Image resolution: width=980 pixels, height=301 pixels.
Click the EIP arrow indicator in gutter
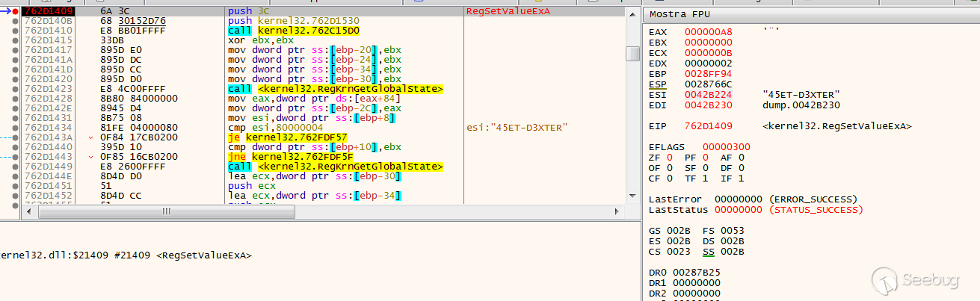tap(7, 11)
